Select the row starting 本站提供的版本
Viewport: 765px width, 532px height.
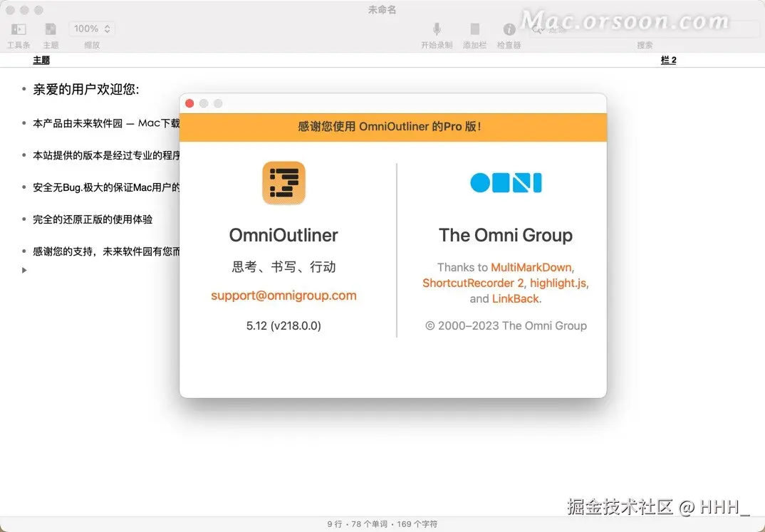coord(106,155)
